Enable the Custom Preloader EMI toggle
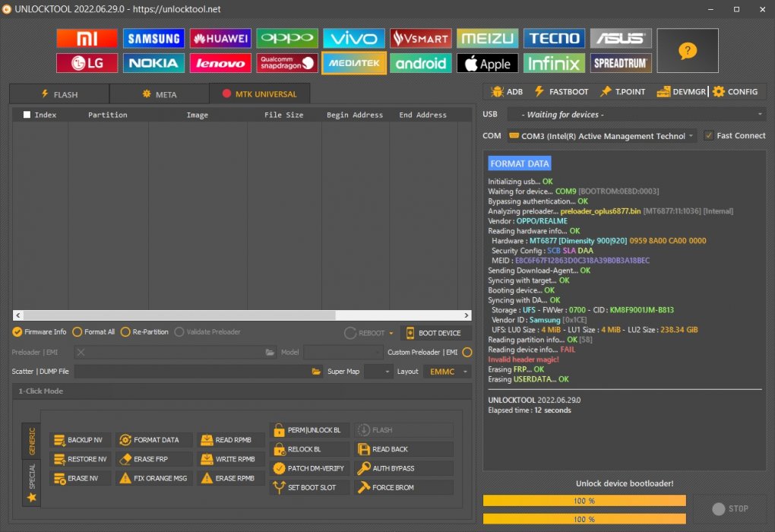Image resolution: width=775 pixels, height=532 pixels. 467,352
